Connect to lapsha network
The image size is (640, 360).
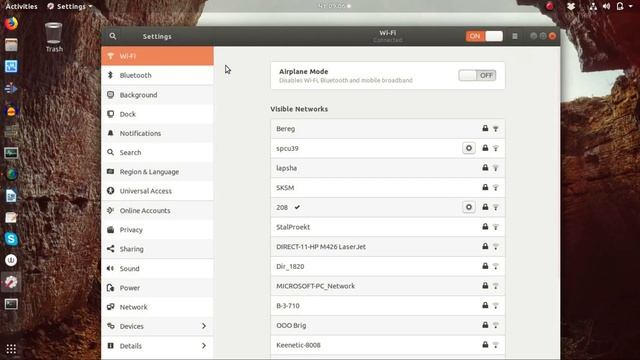(387, 168)
